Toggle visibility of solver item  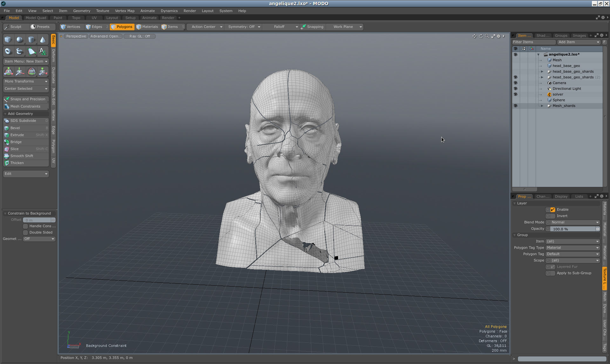tap(515, 94)
